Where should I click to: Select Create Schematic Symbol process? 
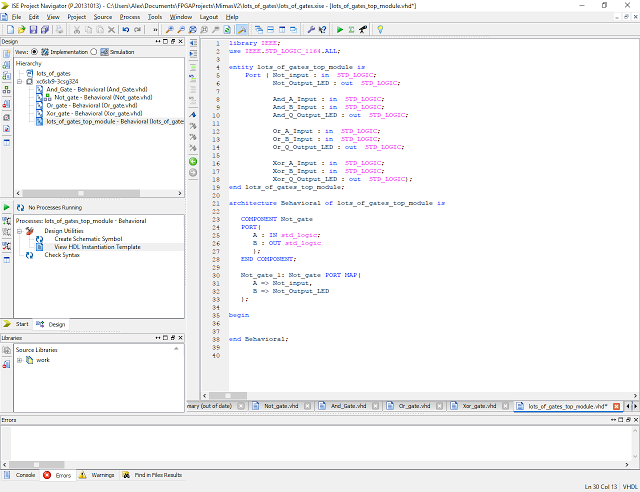click(x=88, y=239)
